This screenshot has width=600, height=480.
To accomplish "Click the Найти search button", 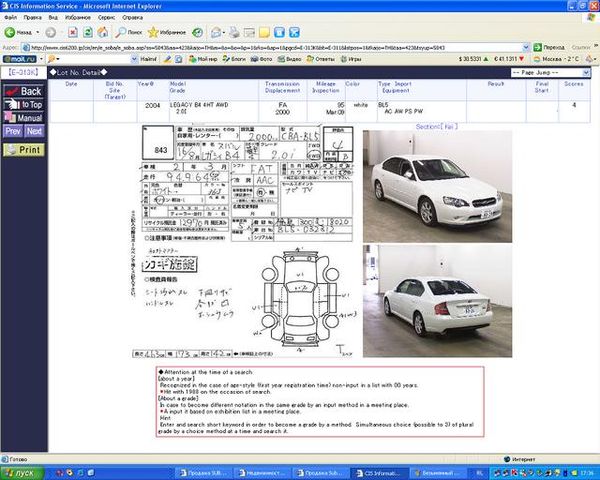I will (148, 59).
